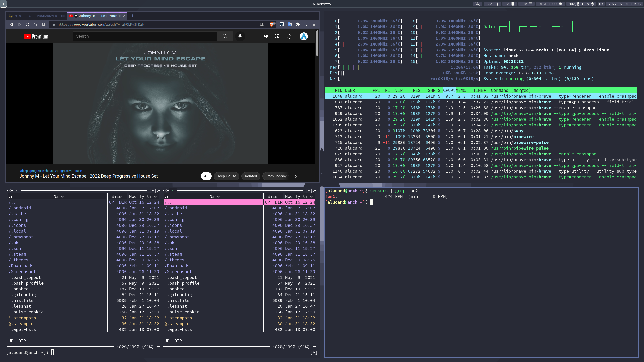The image size is (644, 362).
Task: Click the #progressivehouse hashtag link
Action: [x=42, y=171]
